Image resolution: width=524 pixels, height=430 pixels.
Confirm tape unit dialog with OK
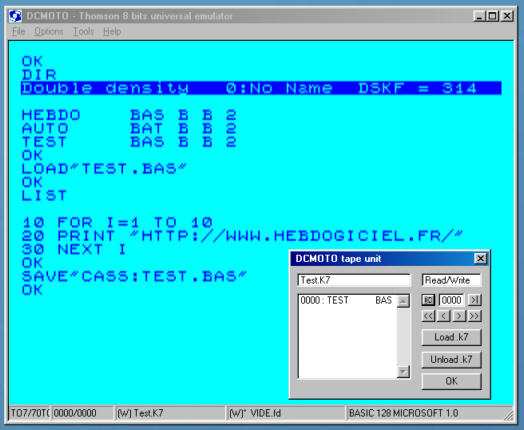coord(451,381)
